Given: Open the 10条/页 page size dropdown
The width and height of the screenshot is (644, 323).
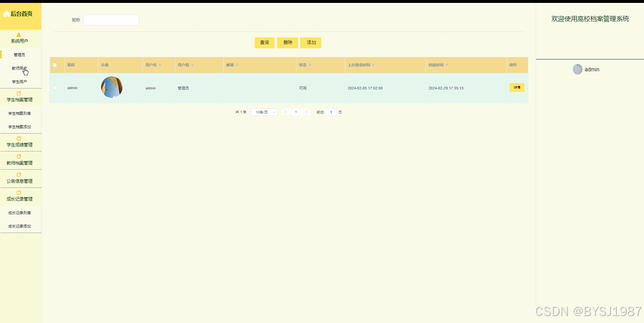Looking at the screenshot, I should point(264,112).
